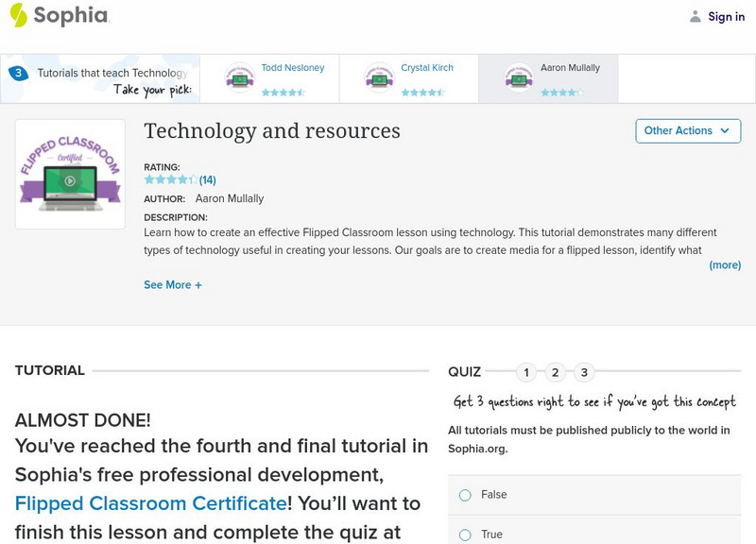756x544 pixels.
Task: Open the Other Actions dropdown
Action: pyautogui.click(x=688, y=130)
